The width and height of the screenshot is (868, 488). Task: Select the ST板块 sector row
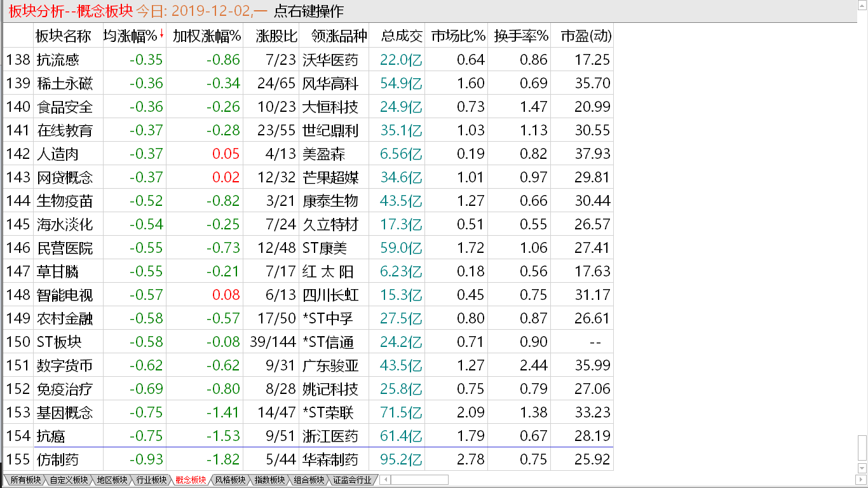coord(308,342)
